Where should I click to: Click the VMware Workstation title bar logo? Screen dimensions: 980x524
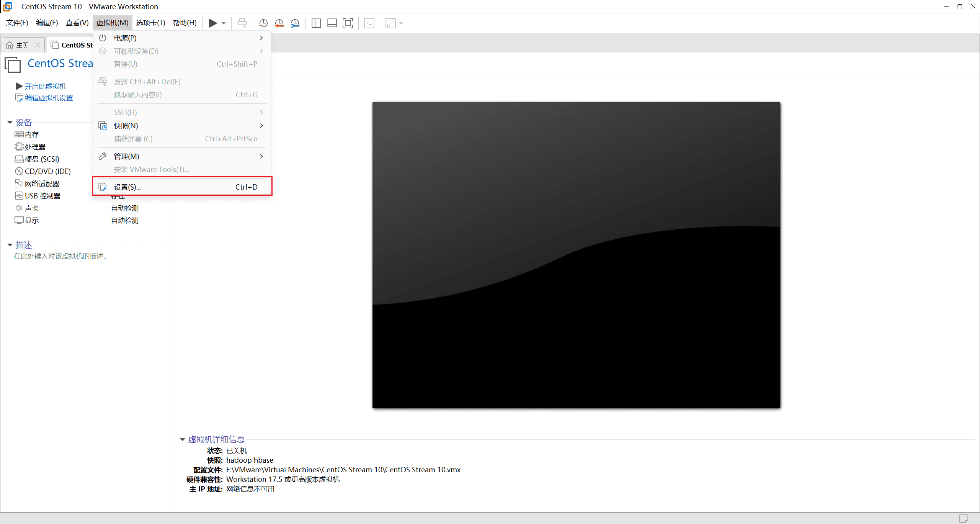pyautogui.click(x=7, y=7)
